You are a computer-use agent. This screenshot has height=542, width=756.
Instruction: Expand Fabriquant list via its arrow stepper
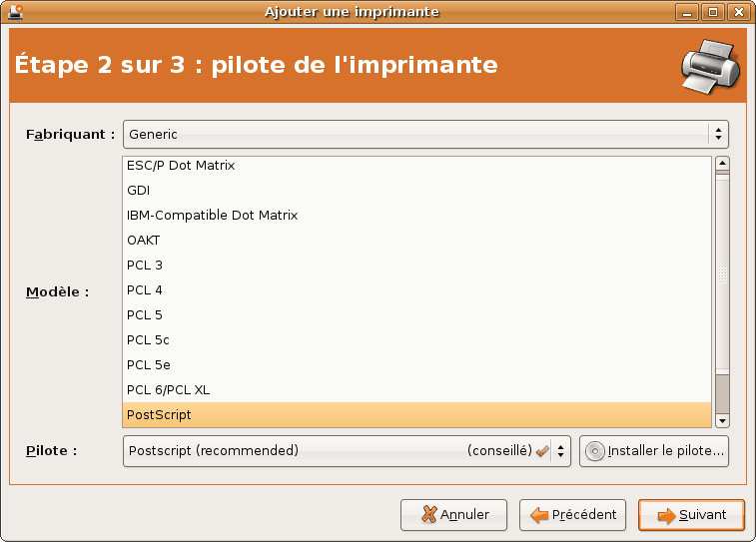[718, 134]
